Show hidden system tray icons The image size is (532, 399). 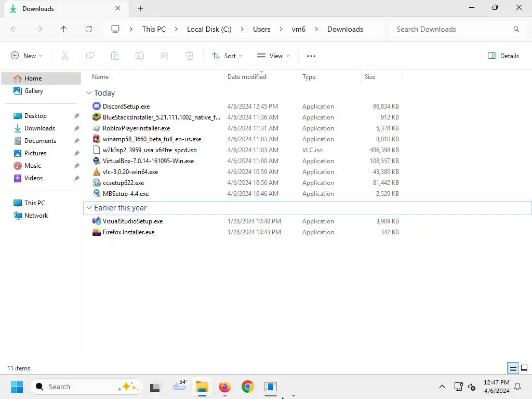pyautogui.click(x=442, y=387)
